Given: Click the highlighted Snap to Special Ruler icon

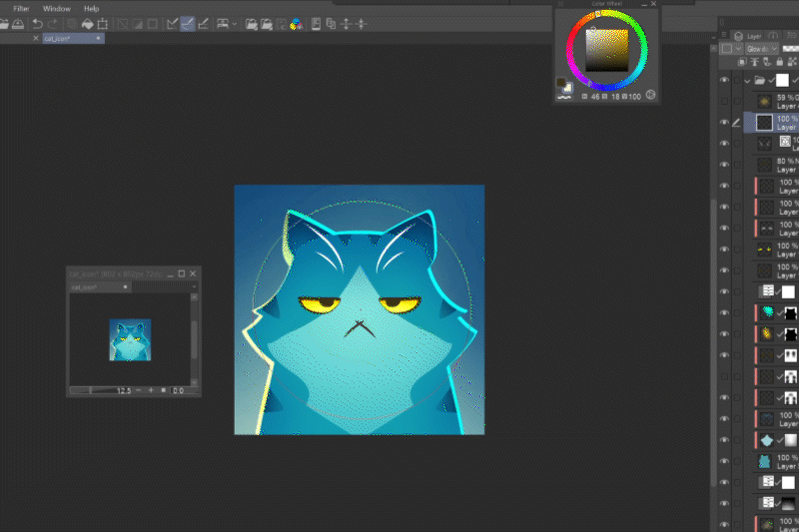Looking at the screenshot, I should tap(188, 23).
